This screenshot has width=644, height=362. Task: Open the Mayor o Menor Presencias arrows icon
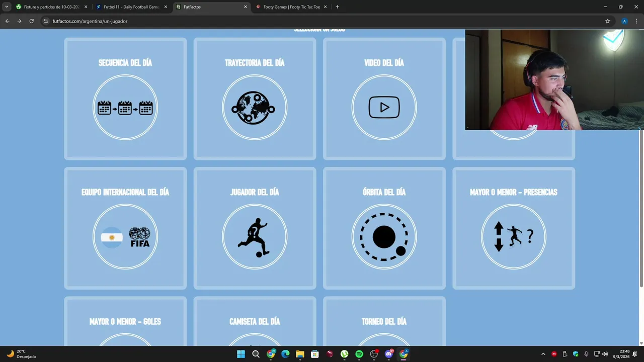(513, 237)
